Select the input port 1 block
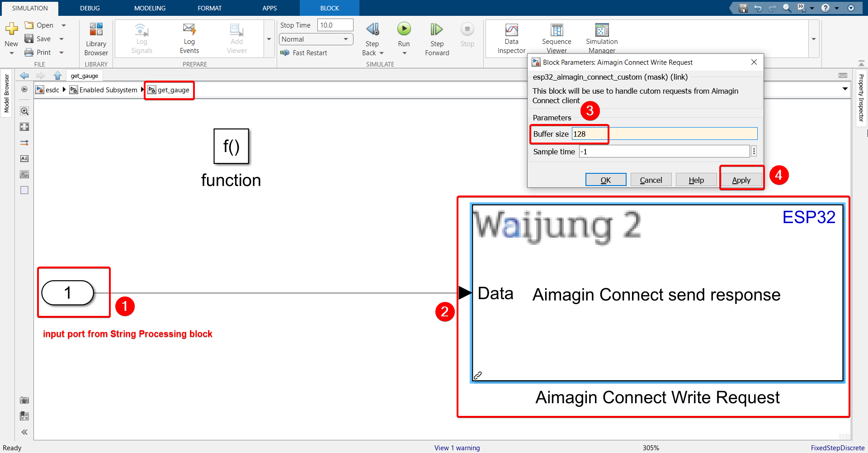 [x=68, y=293]
